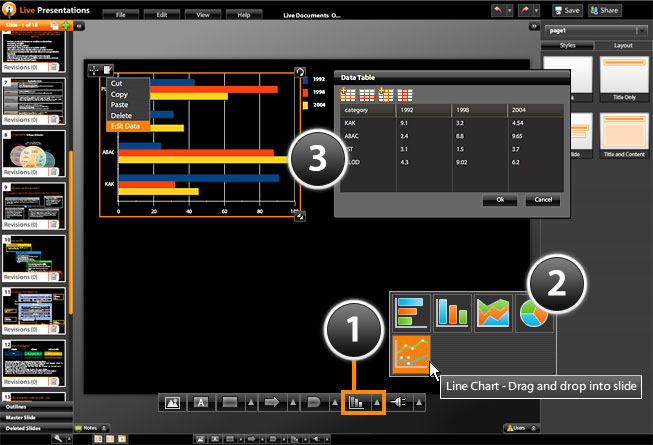Open the Help menu
Viewport: 653px width, 445px height.
point(244,15)
